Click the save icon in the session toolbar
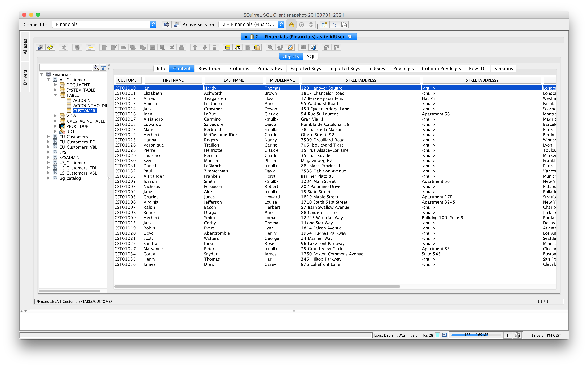This screenshot has width=588, height=367. [x=153, y=47]
